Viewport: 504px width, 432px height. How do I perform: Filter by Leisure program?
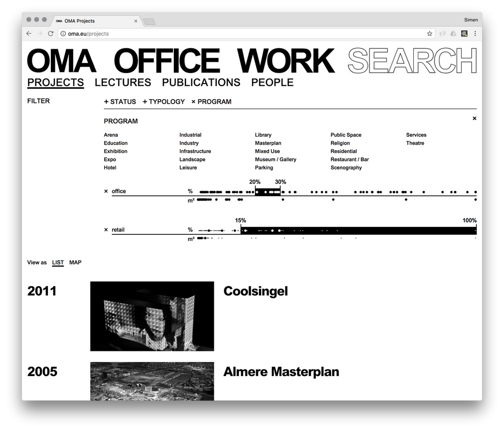[188, 168]
